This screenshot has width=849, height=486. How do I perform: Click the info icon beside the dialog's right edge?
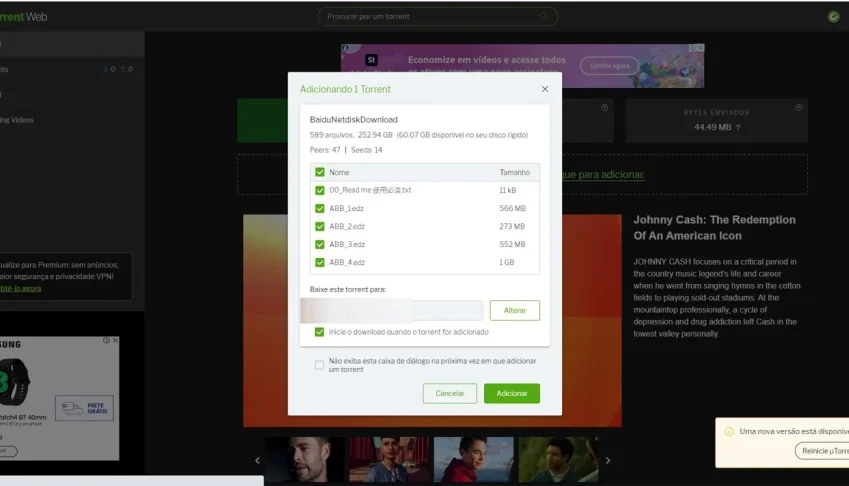point(604,108)
